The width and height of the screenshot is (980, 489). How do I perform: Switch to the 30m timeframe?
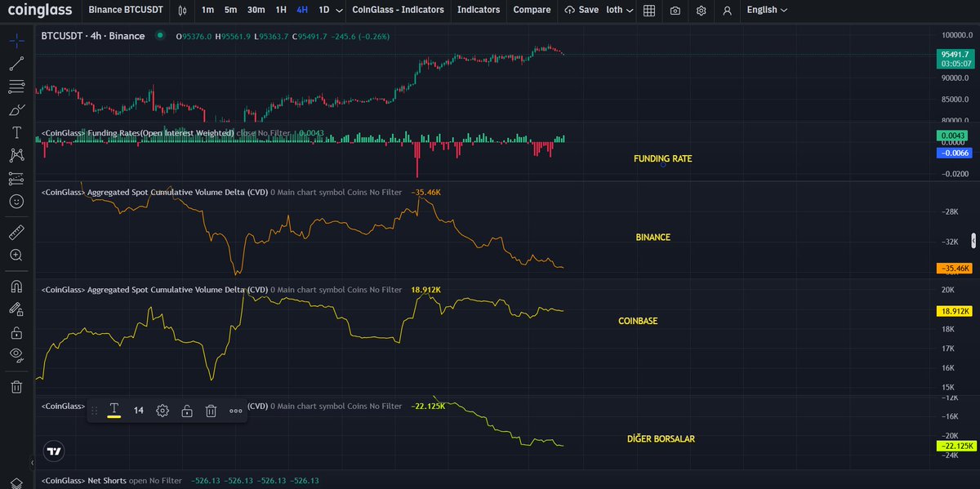pos(256,11)
